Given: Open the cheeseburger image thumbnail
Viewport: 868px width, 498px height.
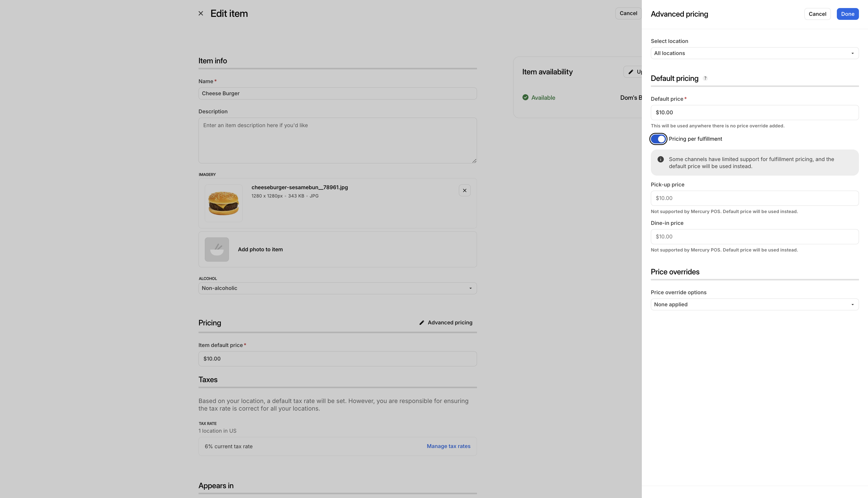Looking at the screenshot, I should (224, 203).
